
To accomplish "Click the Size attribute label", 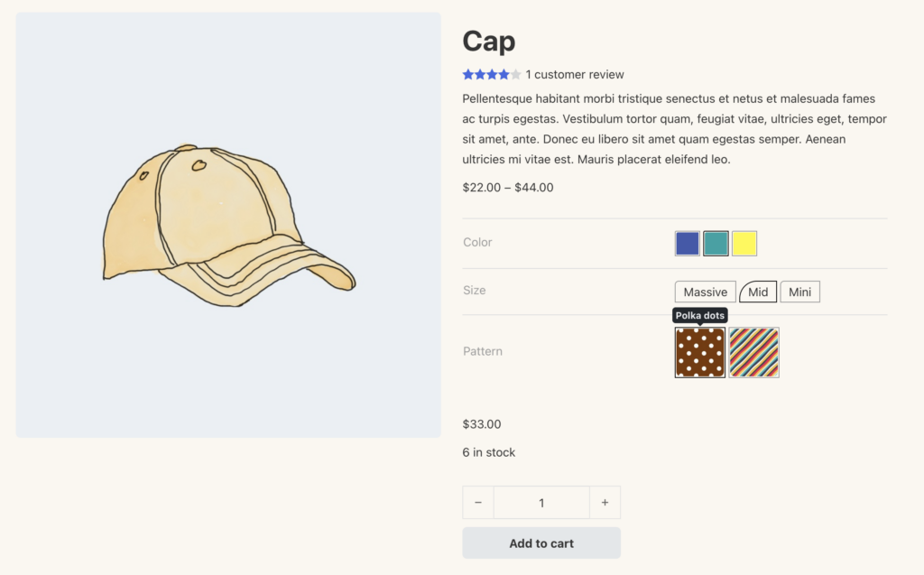I will [475, 291].
